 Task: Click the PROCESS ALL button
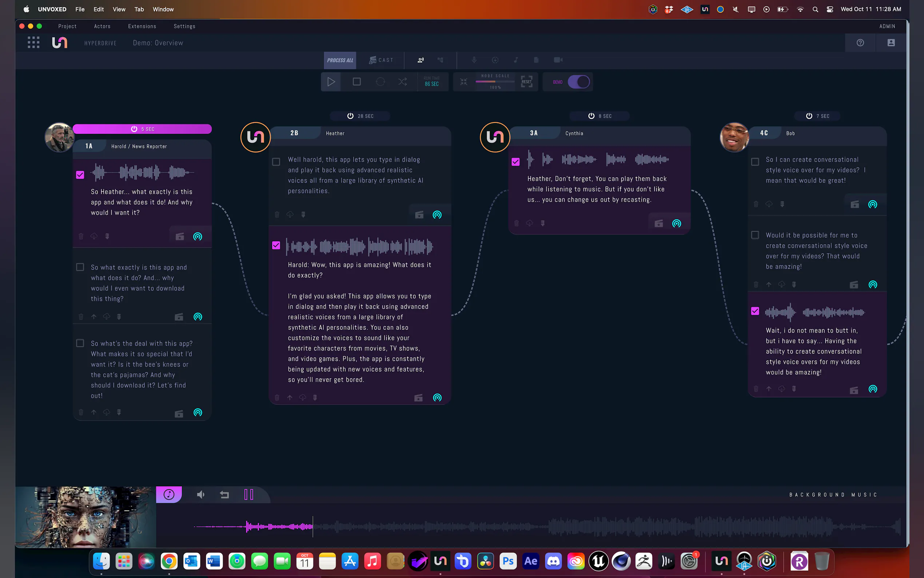(x=339, y=60)
